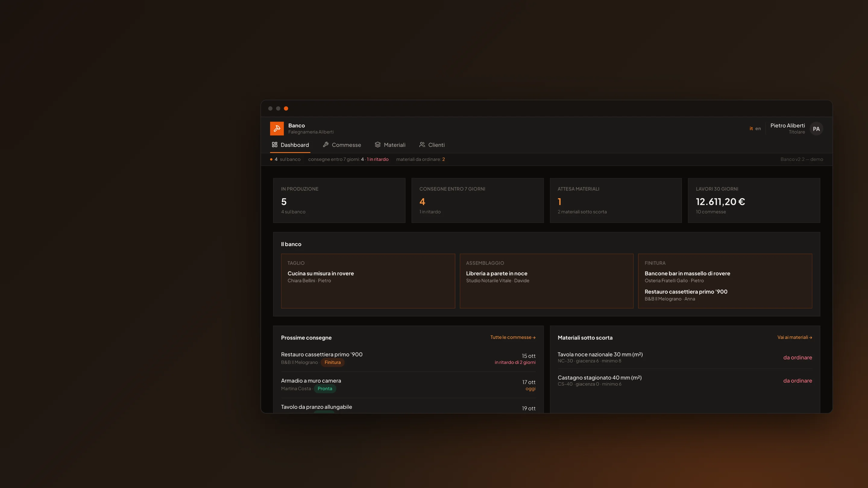Go to the Materiali tab
The height and width of the screenshot is (488, 868).
pyautogui.click(x=390, y=145)
